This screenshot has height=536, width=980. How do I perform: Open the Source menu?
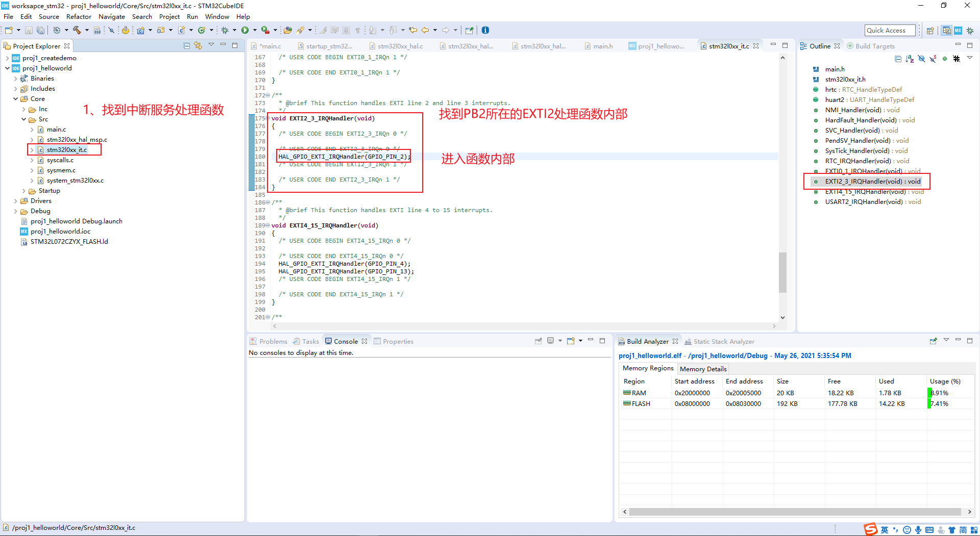pyautogui.click(x=49, y=16)
